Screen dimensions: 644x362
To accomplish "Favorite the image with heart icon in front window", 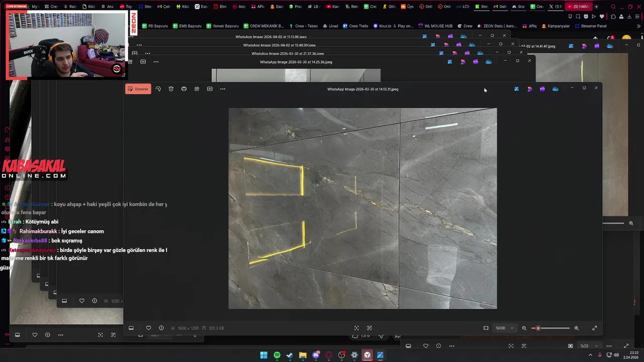I will (148, 328).
